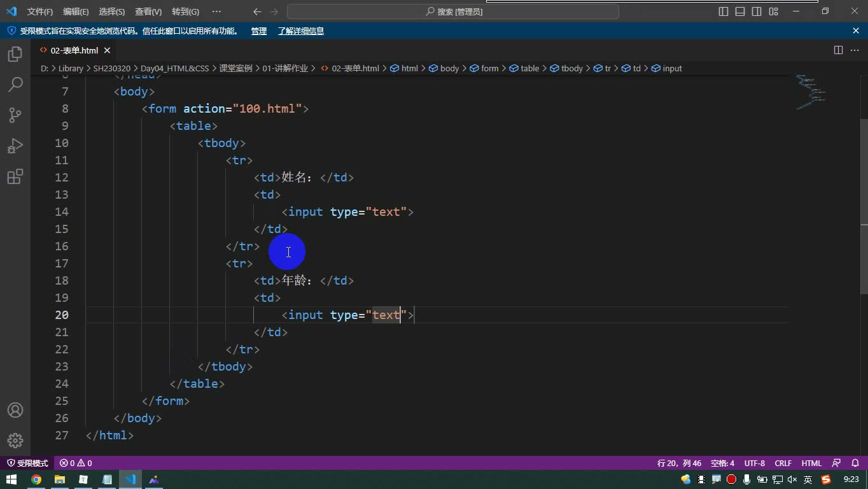This screenshot has height=489, width=868.
Task: Open the Source Control view
Action: (x=15, y=115)
